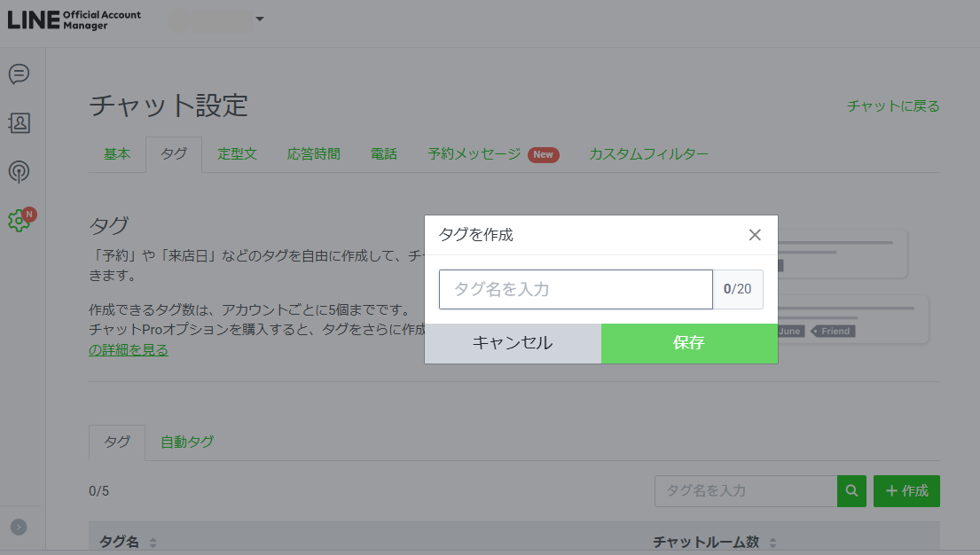
Task: Click the LINE Official Account Manager logo
Action: [x=74, y=20]
